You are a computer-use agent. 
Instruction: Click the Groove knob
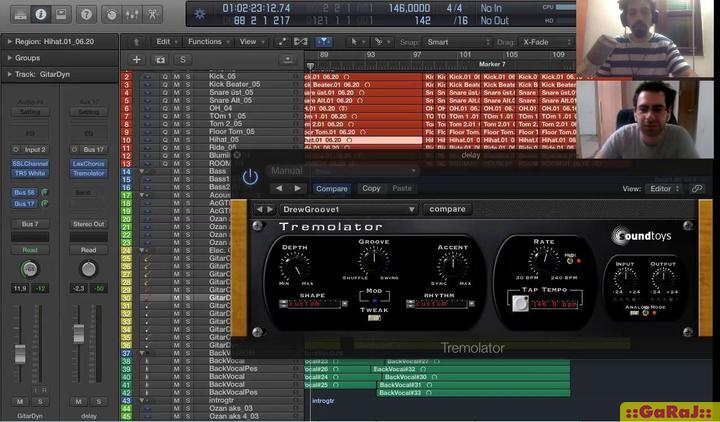coord(374,261)
